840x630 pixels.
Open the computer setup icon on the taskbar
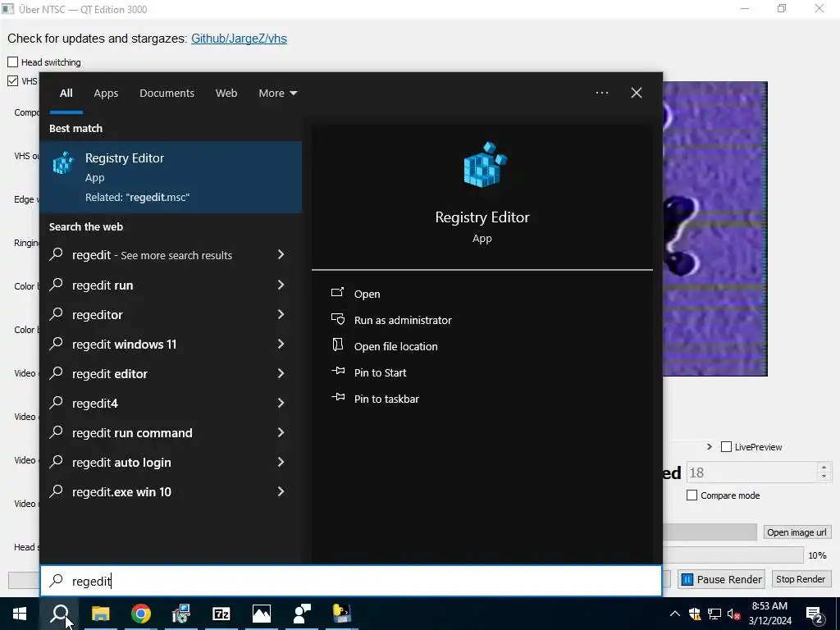(181, 614)
